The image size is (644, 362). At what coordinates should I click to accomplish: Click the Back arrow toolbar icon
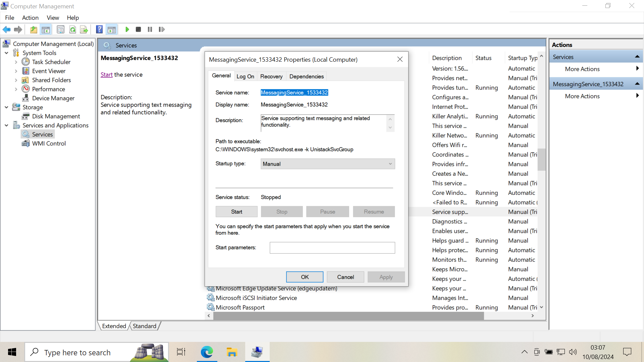click(7, 29)
